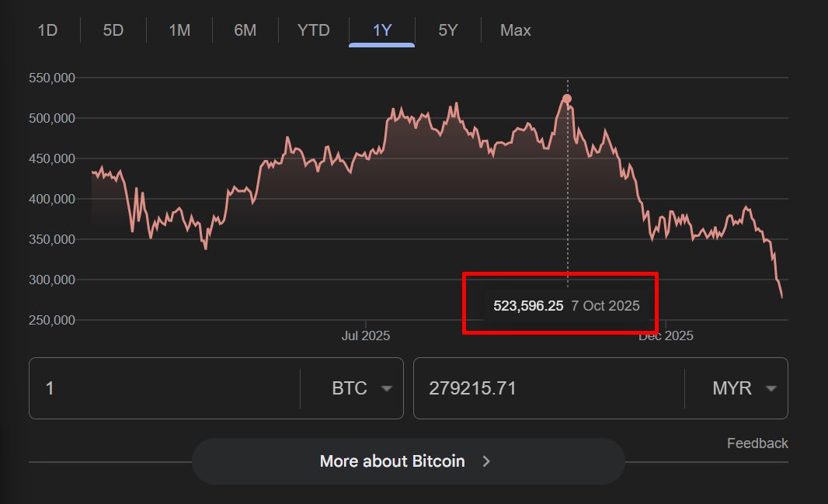The height and width of the screenshot is (504, 828).
Task: Click the Jul 2025 axis label
Action: [x=366, y=336]
